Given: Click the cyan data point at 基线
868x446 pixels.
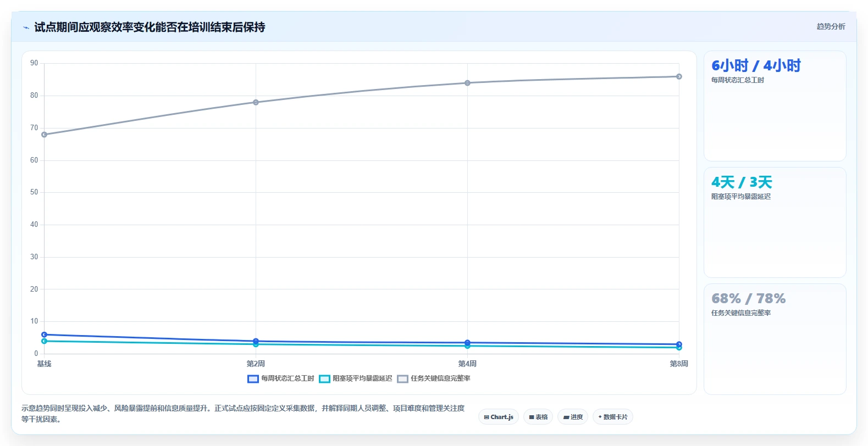Looking at the screenshot, I should (44, 341).
